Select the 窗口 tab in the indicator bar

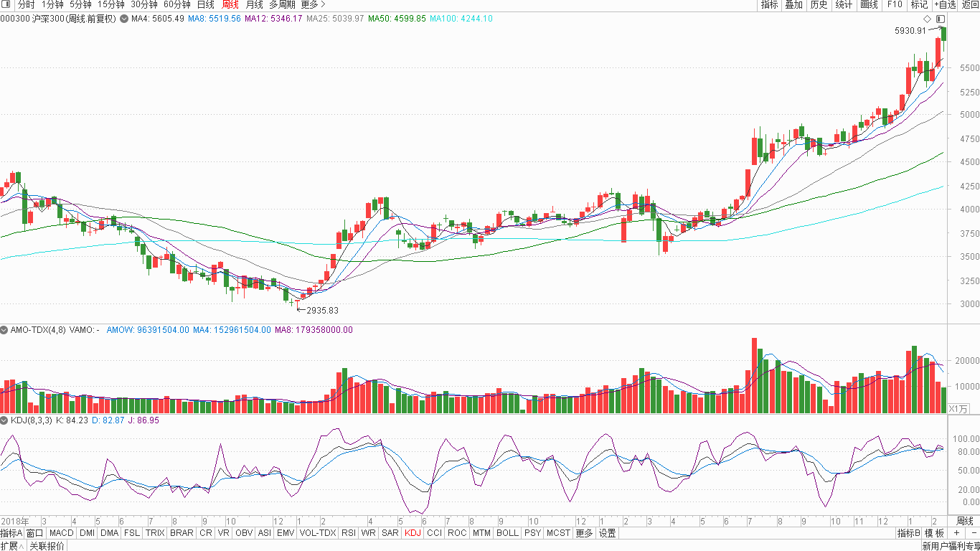click(35, 533)
